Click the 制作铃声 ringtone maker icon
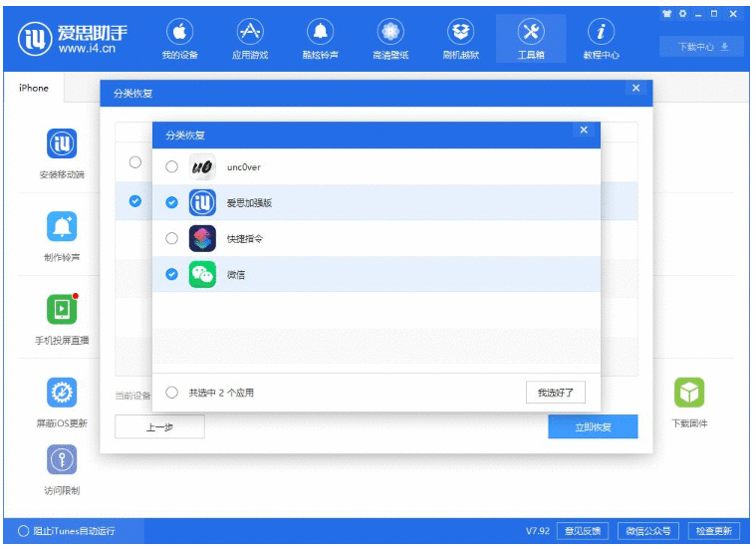The height and width of the screenshot is (549, 756). (62, 227)
